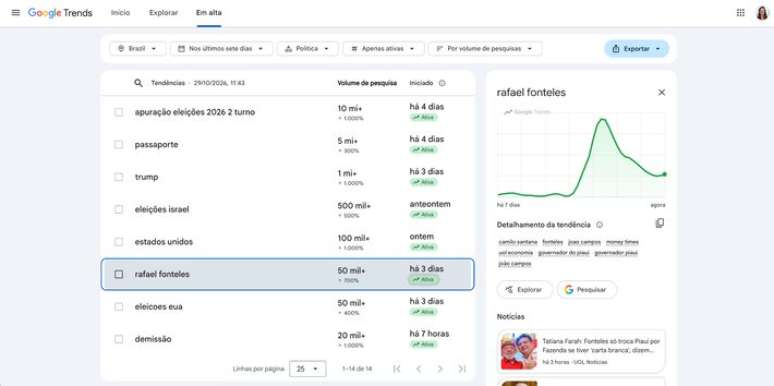774x386 pixels.
Task: Open the Nos últimos sete dias dropdown
Action: (221, 49)
